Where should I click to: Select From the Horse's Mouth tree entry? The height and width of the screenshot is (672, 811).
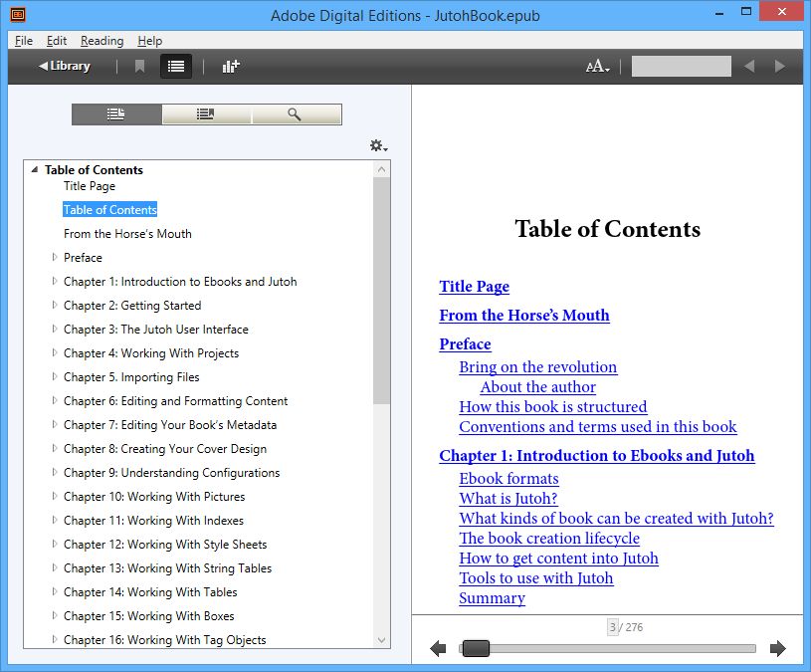point(127,234)
